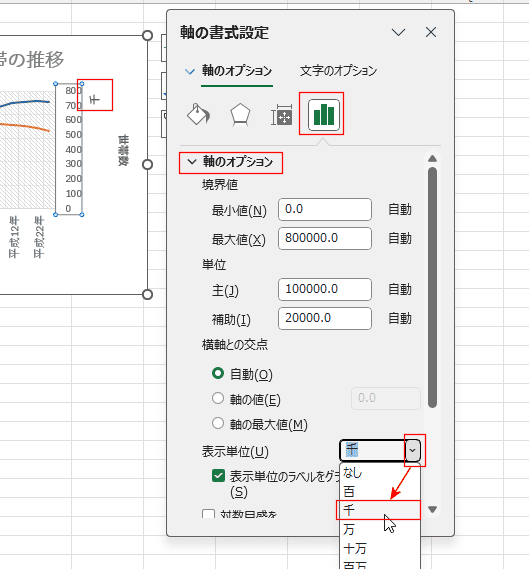Click scrollbar up arrow in pane
Screen dimensions: 529x569
432,159
